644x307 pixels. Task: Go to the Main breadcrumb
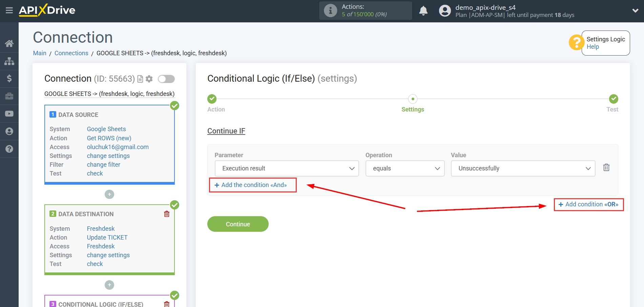tap(40, 53)
